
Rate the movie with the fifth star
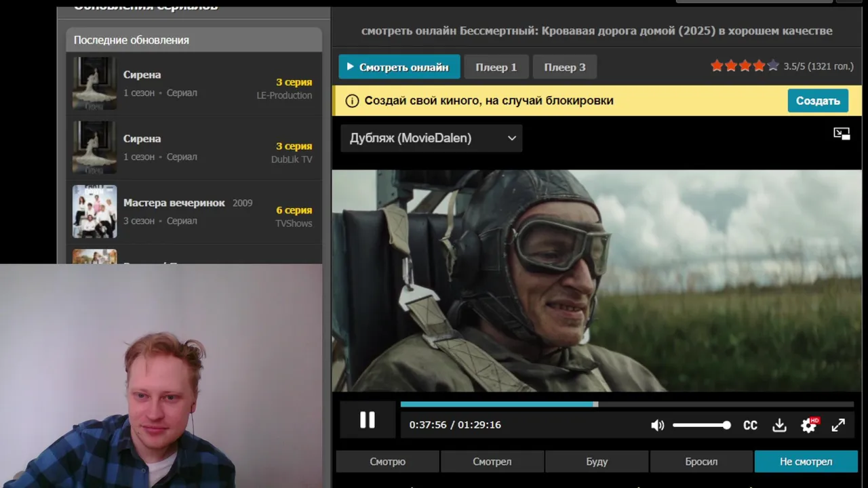tap(772, 66)
